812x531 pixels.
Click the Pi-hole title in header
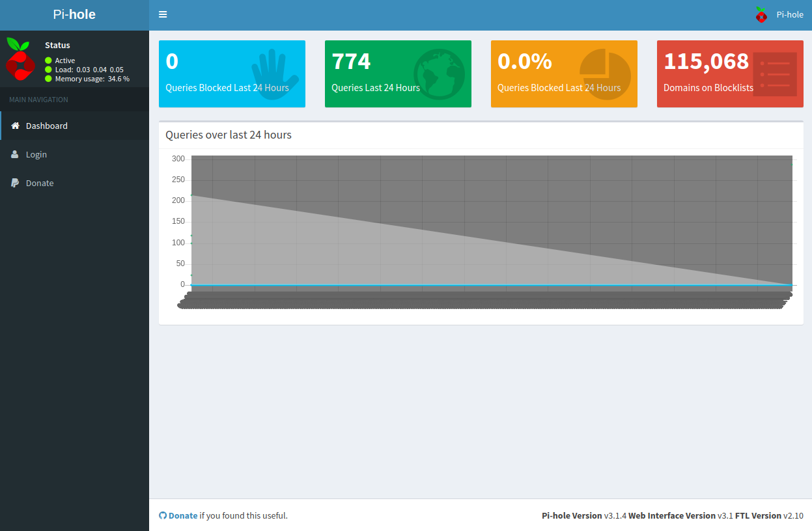tap(74, 14)
